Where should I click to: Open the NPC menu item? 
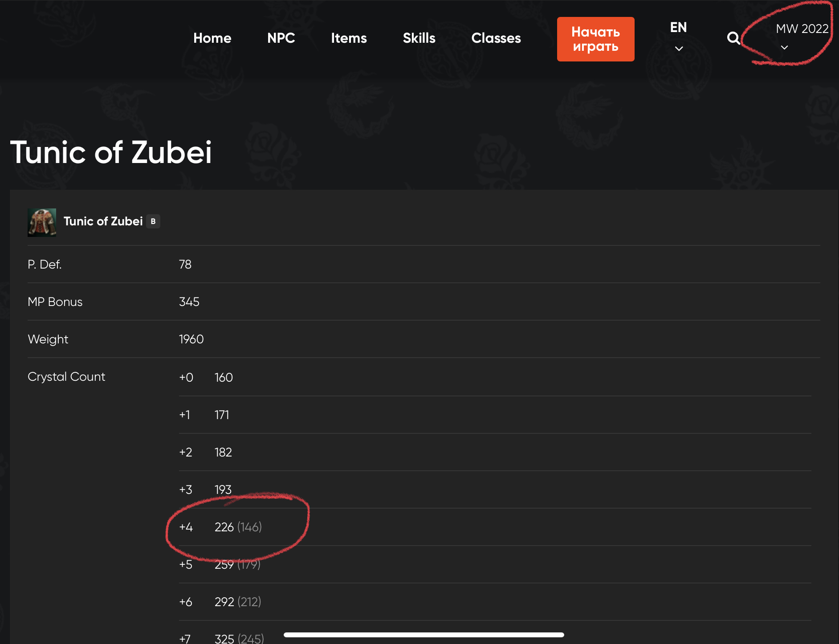click(x=281, y=38)
